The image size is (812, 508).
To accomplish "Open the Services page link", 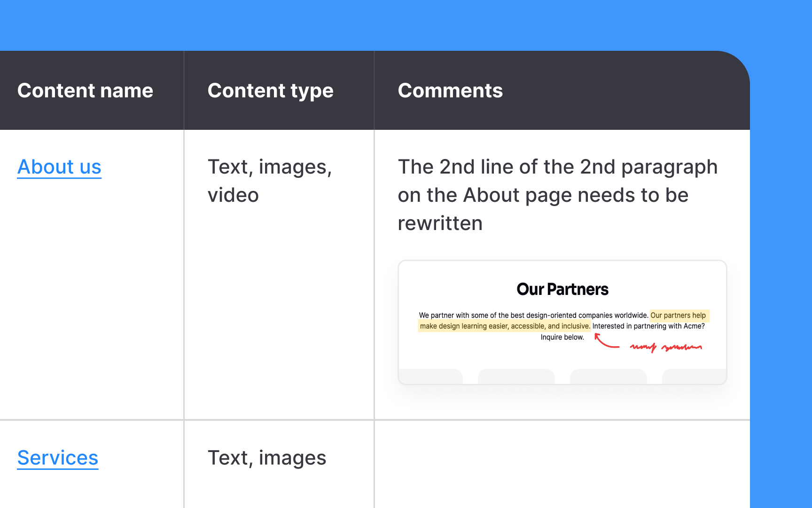I will pyautogui.click(x=57, y=457).
